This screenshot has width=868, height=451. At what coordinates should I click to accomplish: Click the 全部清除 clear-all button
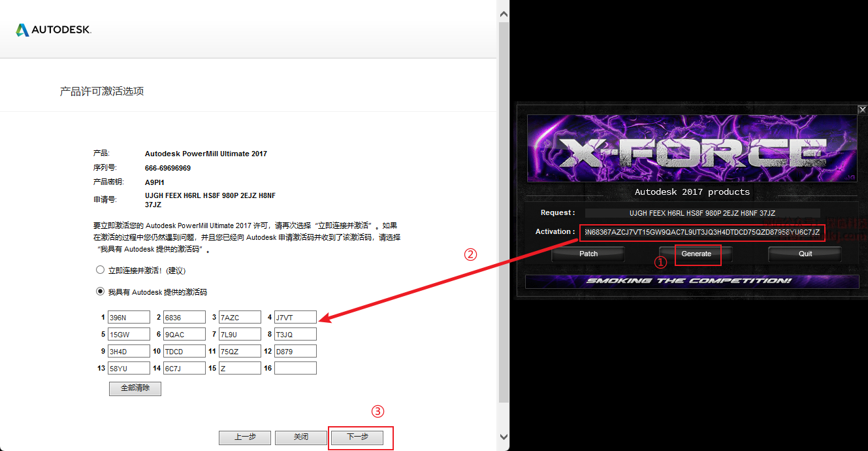point(135,388)
